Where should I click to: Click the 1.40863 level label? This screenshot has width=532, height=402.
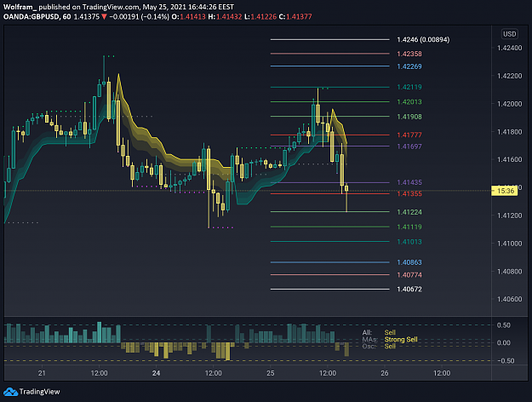coord(409,262)
